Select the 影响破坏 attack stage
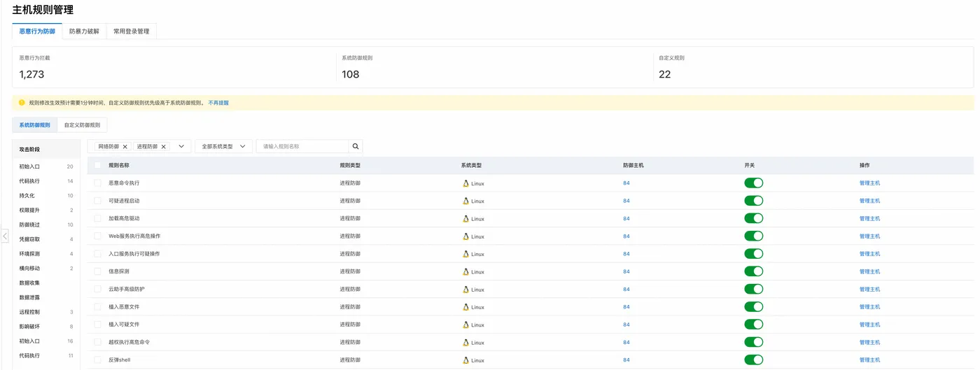 [x=46, y=327]
